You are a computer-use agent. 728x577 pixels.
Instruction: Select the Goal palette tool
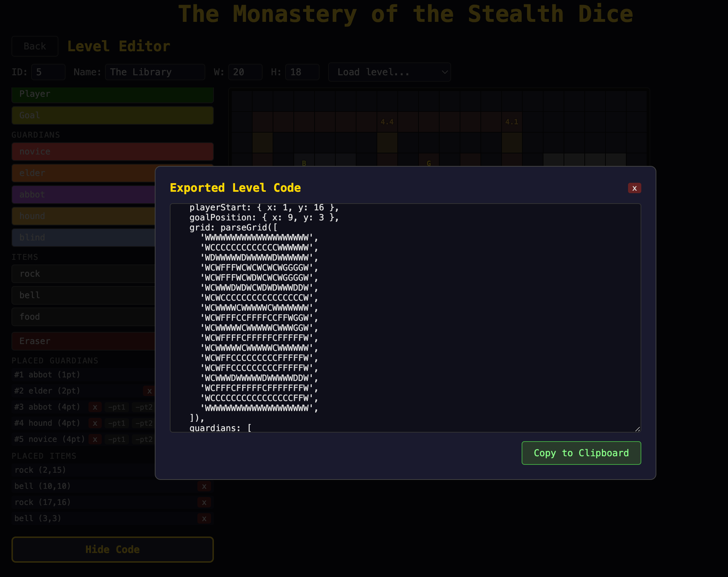pyautogui.click(x=112, y=115)
